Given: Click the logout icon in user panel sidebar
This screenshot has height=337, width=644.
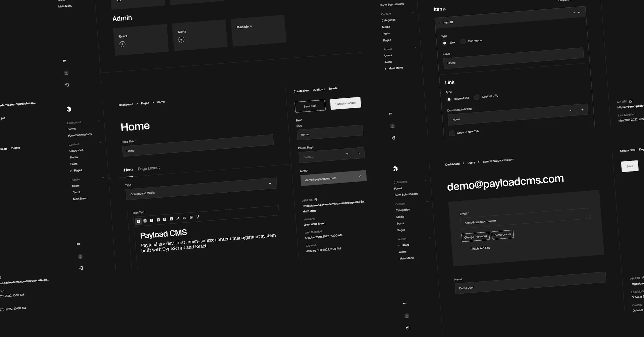Looking at the screenshot, I should pos(408,328).
